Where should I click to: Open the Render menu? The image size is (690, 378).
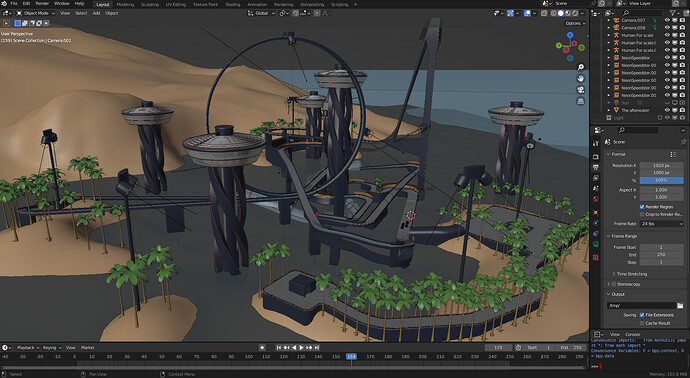(x=42, y=4)
